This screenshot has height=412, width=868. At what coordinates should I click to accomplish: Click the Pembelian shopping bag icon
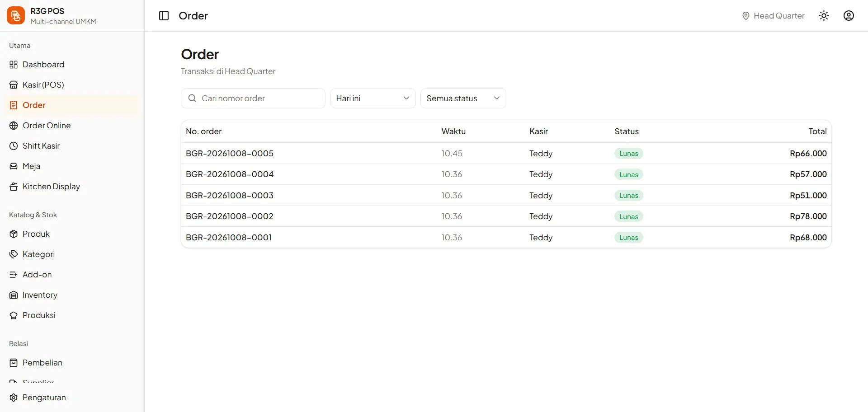[14, 363]
